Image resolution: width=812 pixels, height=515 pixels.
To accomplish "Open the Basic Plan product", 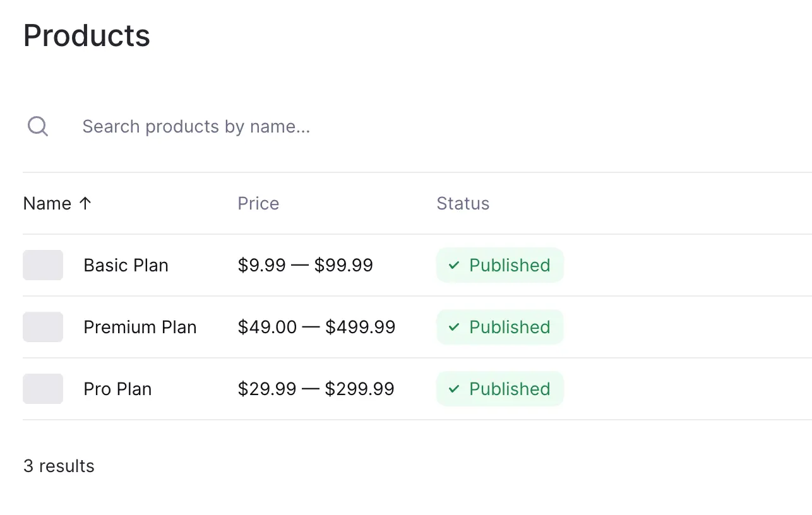I will (126, 265).
